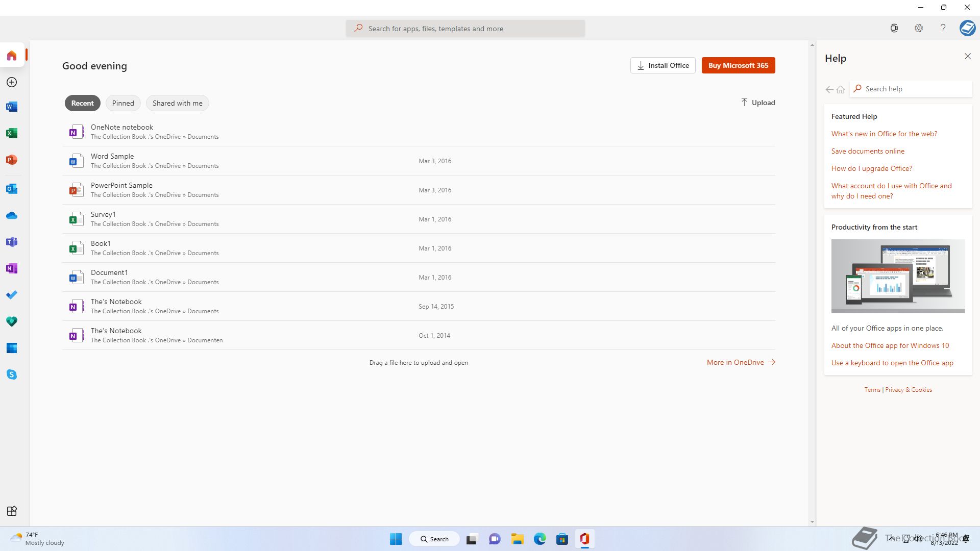Open Chat from the taskbar
The width and height of the screenshot is (980, 551).
(x=495, y=539)
